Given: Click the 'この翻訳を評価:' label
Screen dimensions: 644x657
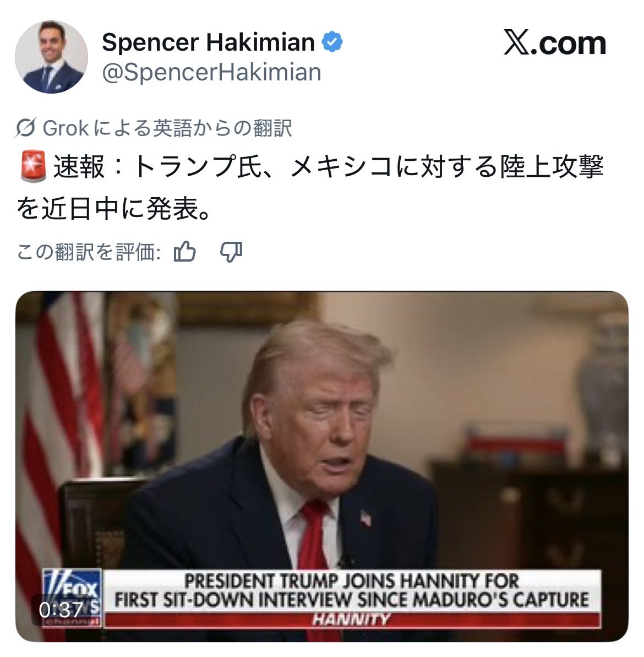Looking at the screenshot, I should pos(89,252).
